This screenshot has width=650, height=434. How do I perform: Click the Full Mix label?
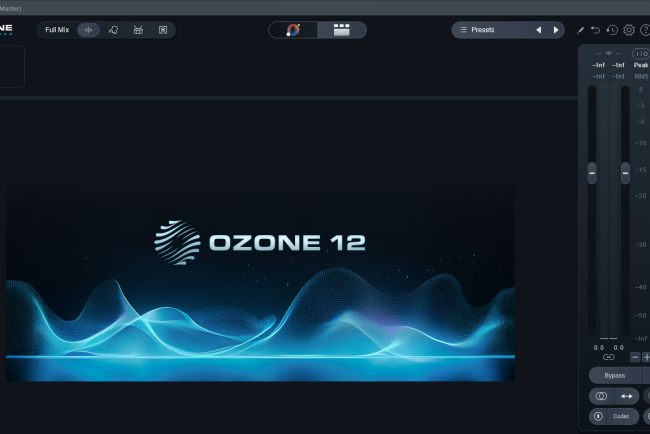point(57,30)
